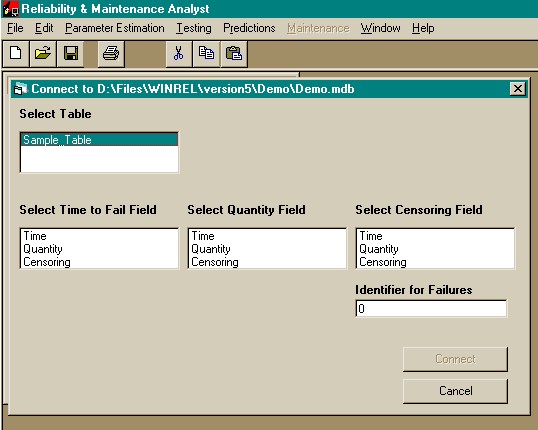Open the Testing menu
538x430 pixels.
(x=194, y=28)
